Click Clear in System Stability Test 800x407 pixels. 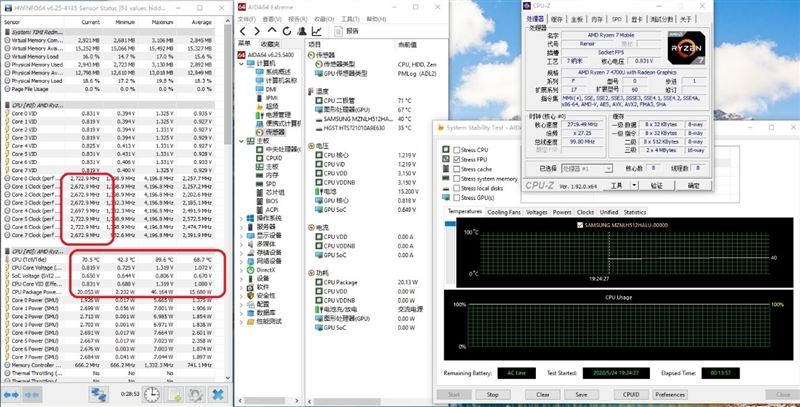pyautogui.click(x=543, y=395)
